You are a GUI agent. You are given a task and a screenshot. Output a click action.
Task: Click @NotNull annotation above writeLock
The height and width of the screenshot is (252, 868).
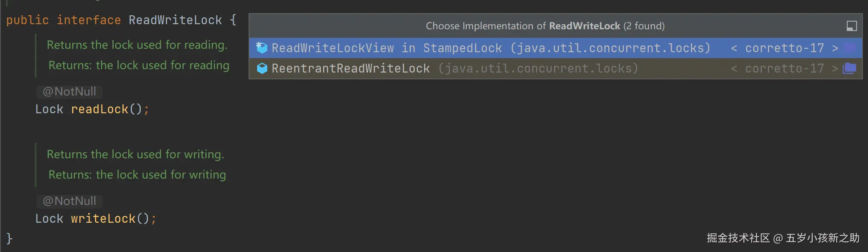tap(70, 201)
